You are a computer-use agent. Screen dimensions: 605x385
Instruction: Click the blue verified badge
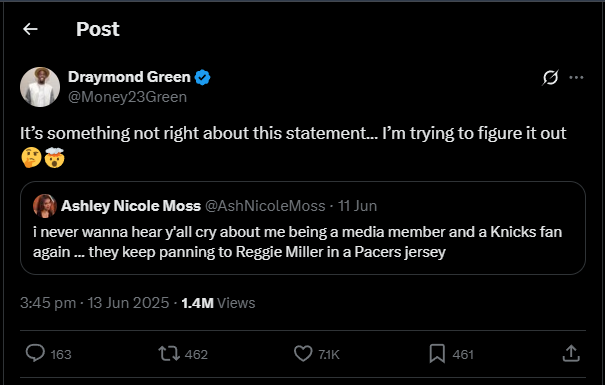tap(203, 78)
